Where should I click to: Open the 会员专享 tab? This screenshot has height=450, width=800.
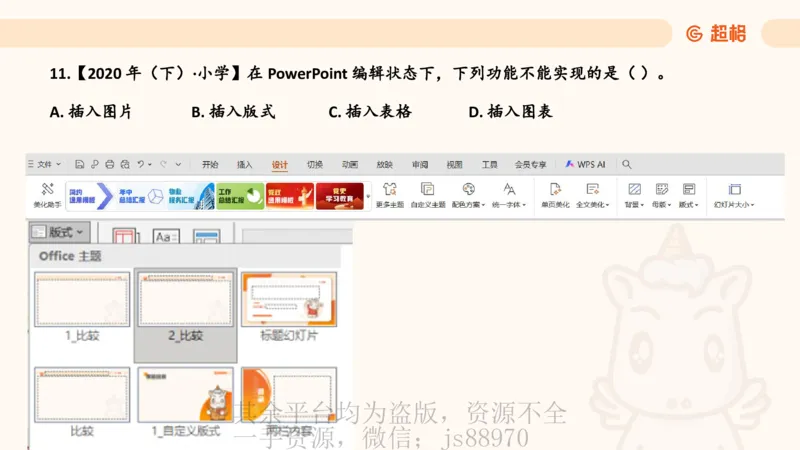(x=530, y=164)
